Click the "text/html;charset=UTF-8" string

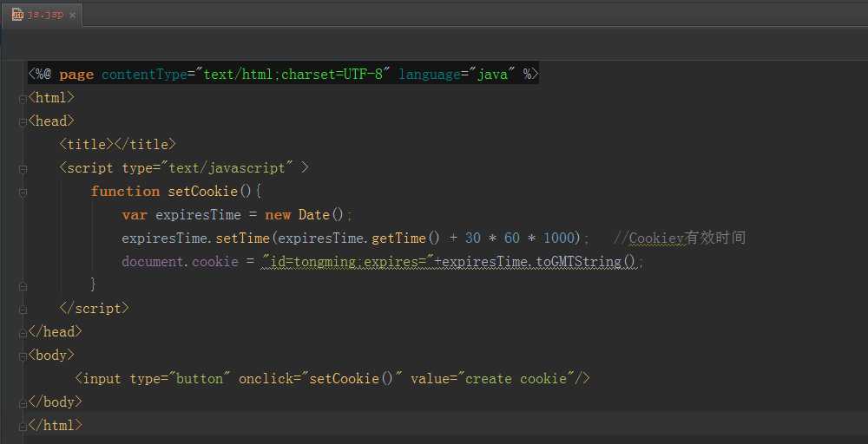pos(293,74)
